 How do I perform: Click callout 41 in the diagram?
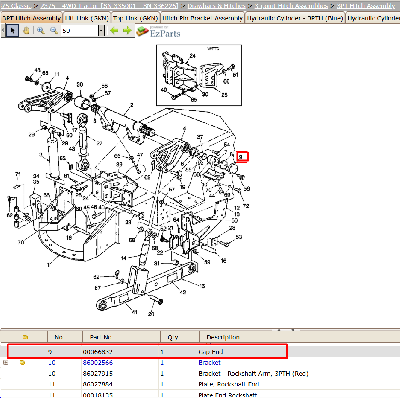point(134,312)
